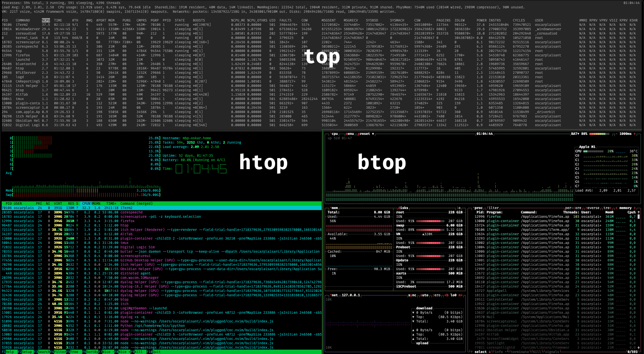The image size is (644, 354).
Task: Click the proc box label in btop
Action: (x=478, y=208)
